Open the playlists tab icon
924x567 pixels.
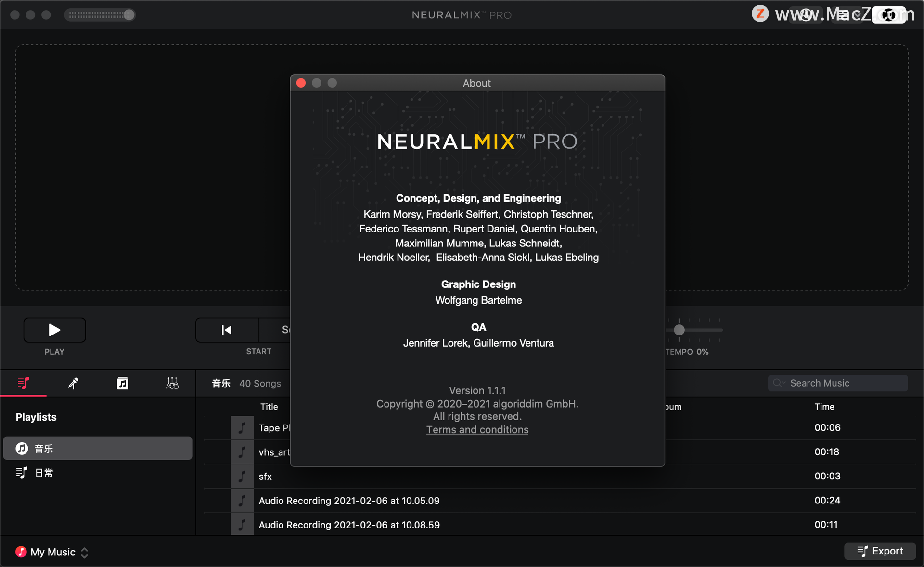click(23, 383)
